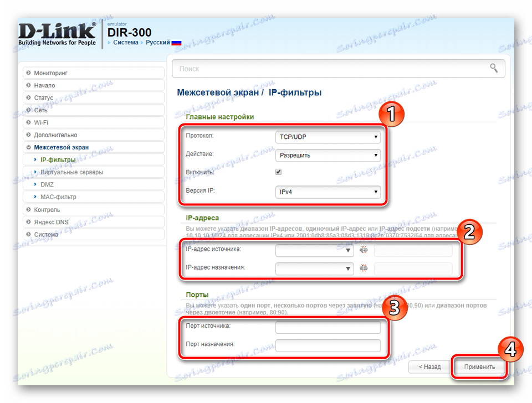Click the arrow icon beside Система in sidebar
Viewport: 532px width, 403px height.
(x=28, y=234)
